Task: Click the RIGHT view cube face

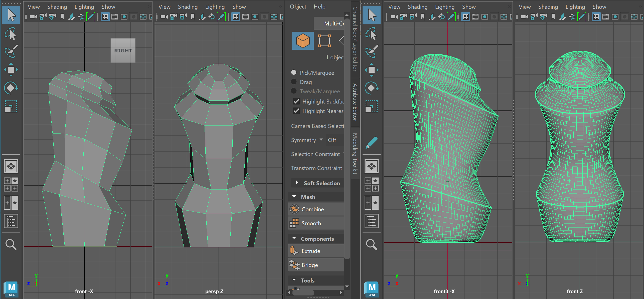Action: [123, 50]
